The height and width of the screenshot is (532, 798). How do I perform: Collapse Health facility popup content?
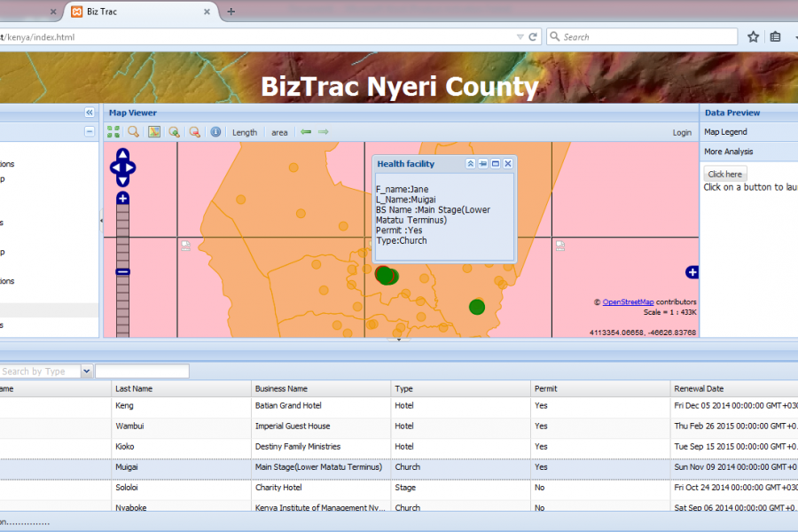click(x=470, y=164)
